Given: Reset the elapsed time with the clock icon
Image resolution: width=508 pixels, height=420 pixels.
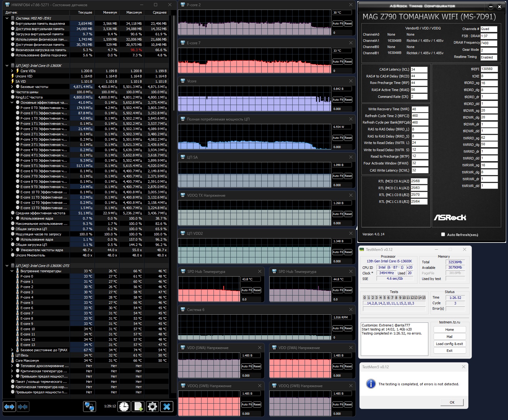Looking at the screenshot, I should [124, 406].
